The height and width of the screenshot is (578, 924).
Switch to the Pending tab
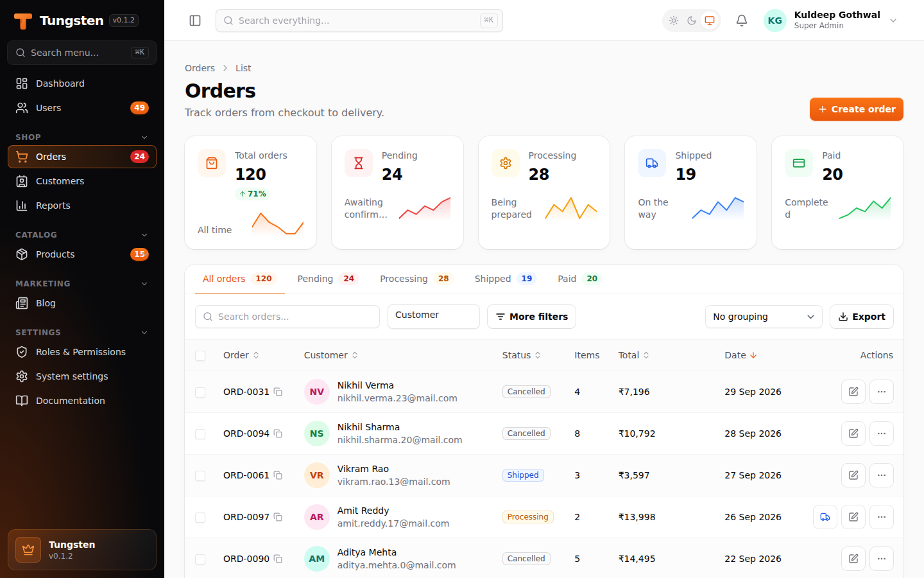pos(327,279)
